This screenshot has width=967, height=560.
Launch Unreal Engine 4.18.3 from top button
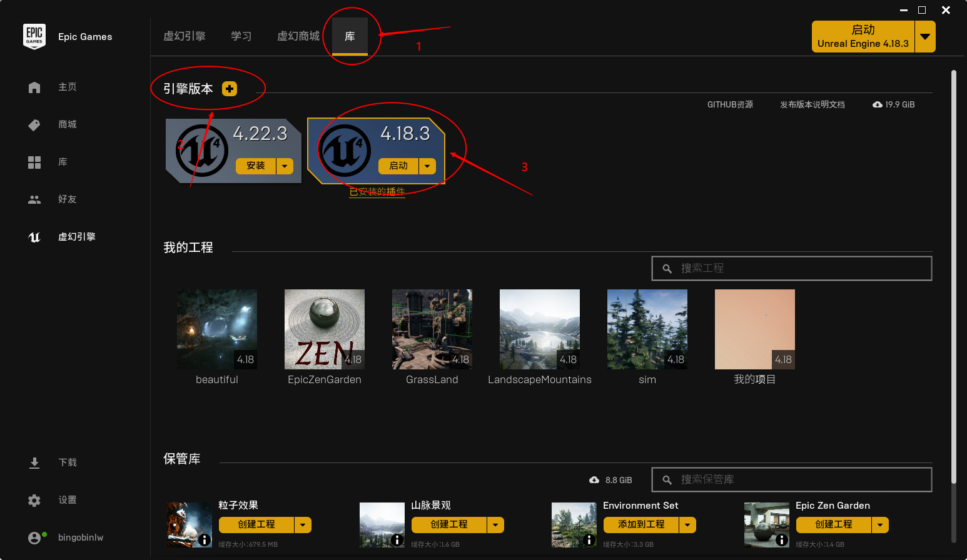[x=863, y=36]
